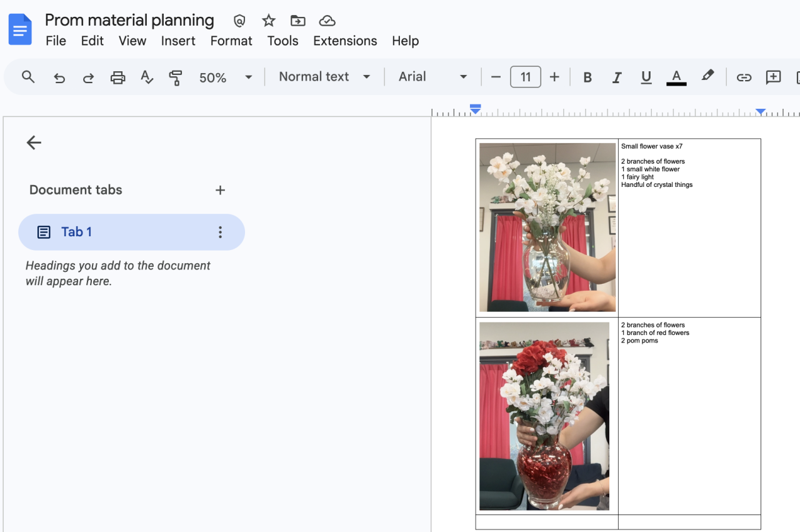
Task: Open the Insert menu
Action: pyautogui.click(x=178, y=41)
